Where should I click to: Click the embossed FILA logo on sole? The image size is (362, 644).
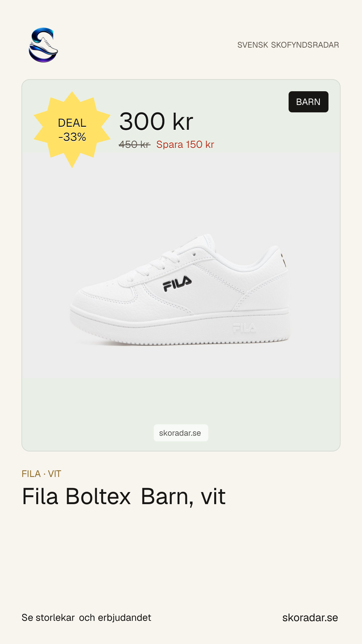(244, 328)
